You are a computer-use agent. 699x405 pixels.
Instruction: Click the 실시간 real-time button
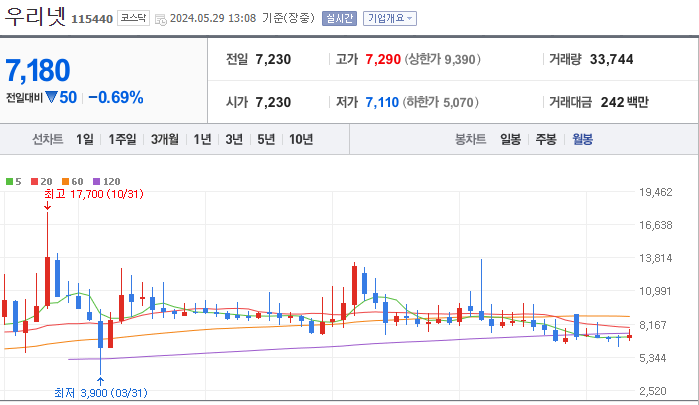339,18
